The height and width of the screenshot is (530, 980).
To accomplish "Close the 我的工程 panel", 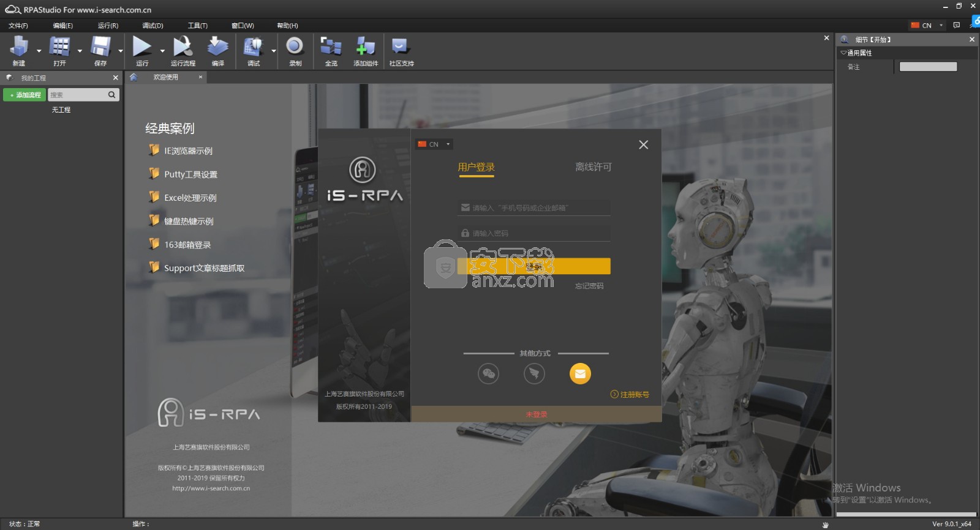I will (x=116, y=78).
